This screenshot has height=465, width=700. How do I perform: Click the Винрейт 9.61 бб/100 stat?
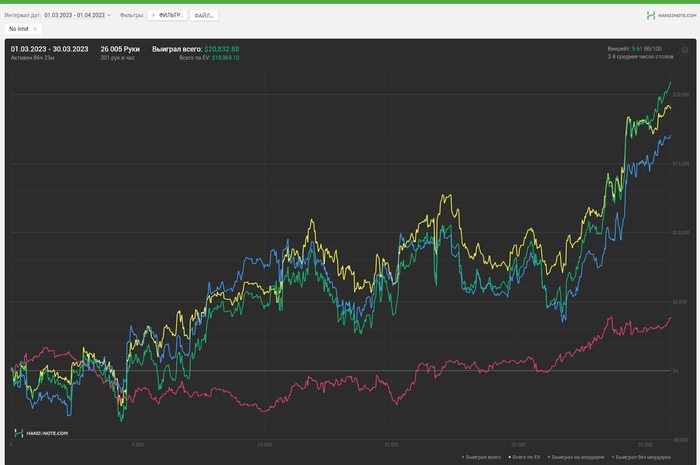(634, 49)
